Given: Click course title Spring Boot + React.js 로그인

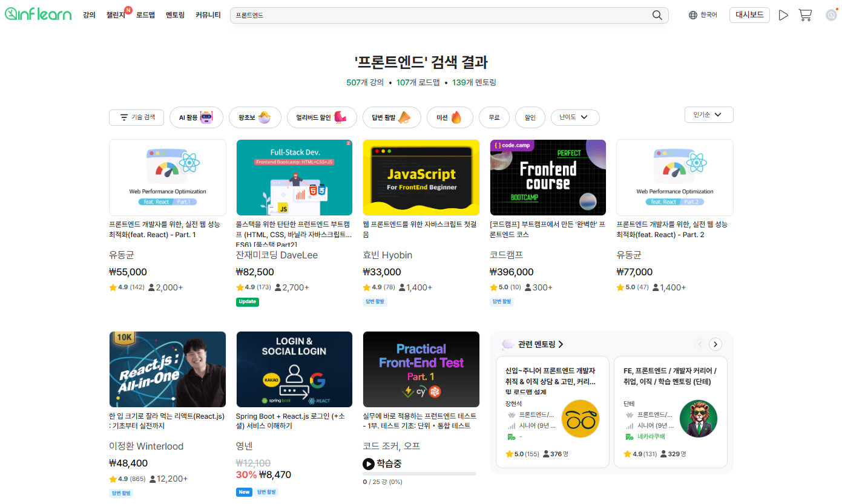Looking at the screenshot, I should click(291, 421).
